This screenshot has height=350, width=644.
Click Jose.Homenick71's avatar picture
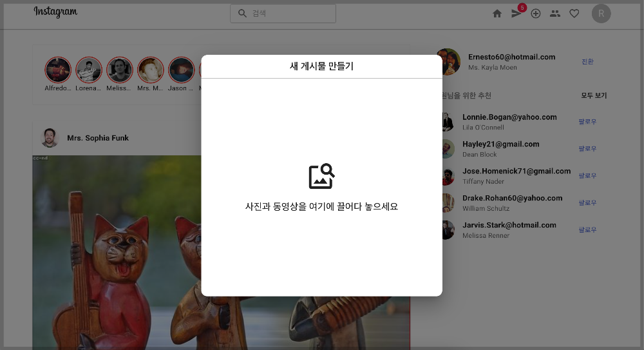[448, 176]
